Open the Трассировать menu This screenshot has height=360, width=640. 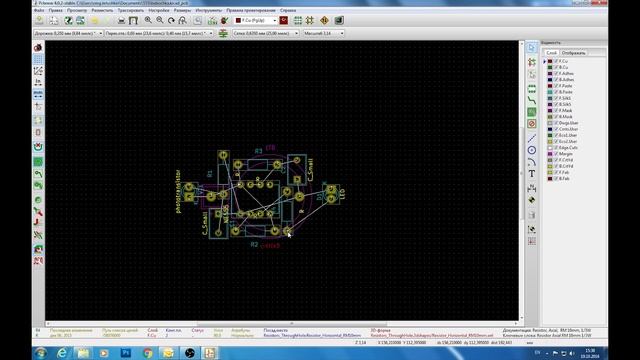click(131, 10)
